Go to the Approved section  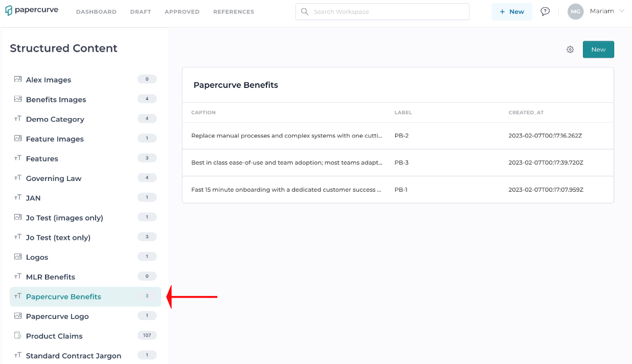[182, 11]
